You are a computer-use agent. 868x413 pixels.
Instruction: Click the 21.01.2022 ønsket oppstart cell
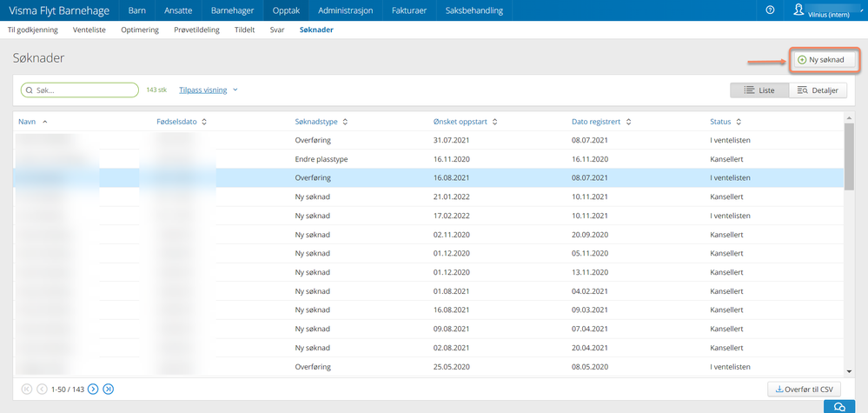[452, 197]
